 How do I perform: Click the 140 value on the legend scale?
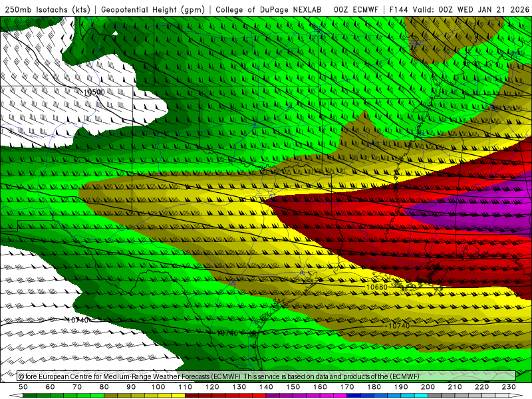(x=266, y=387)
